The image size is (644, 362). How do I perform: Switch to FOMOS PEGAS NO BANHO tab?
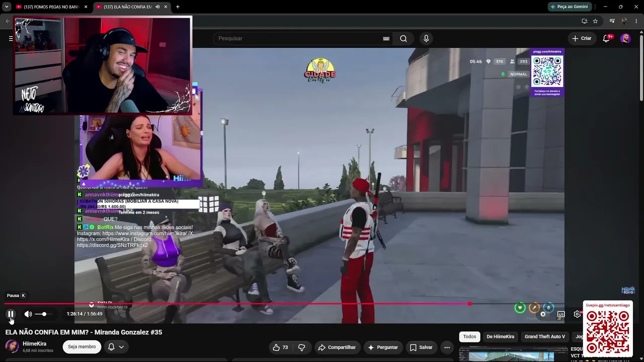pos(51,7)
